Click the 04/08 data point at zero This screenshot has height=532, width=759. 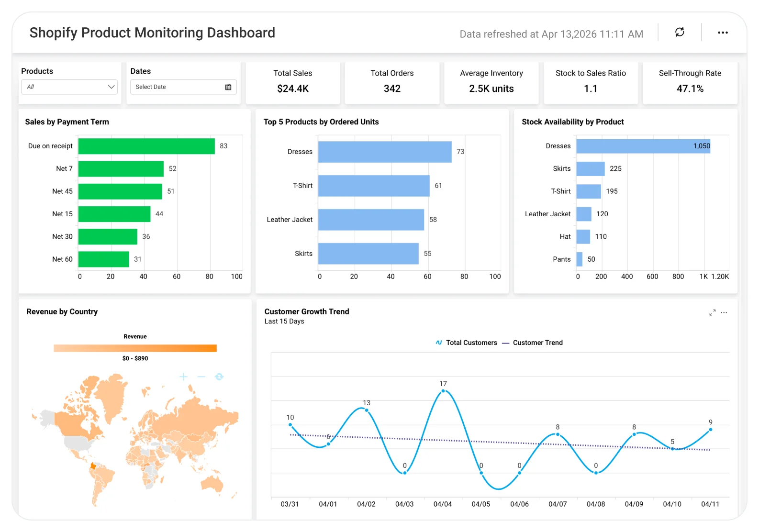596,473
